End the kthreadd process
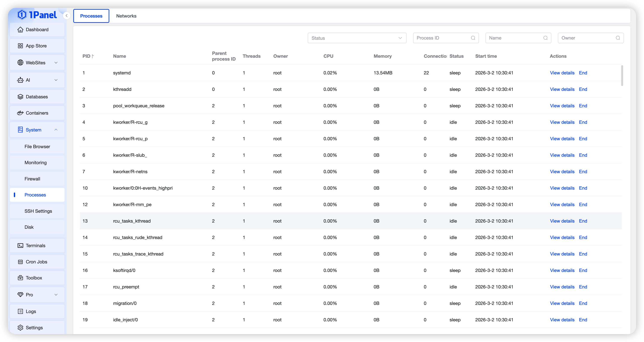Viewport: 644px width, 342px height. coord(583,89)
